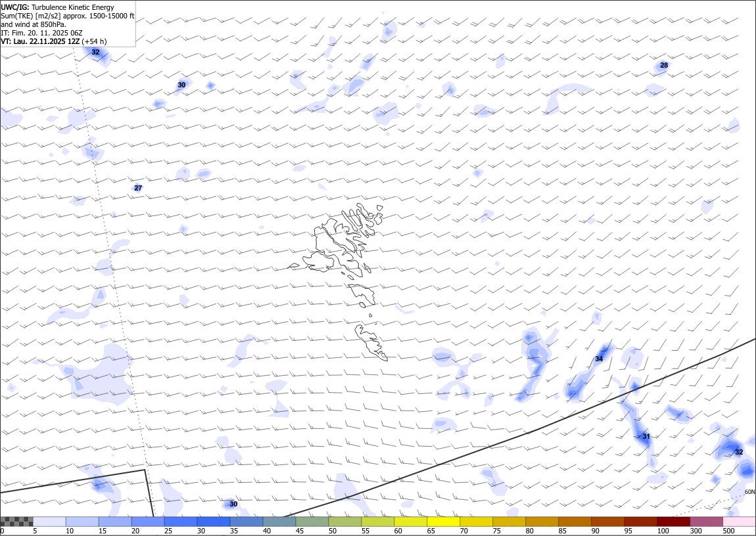
Task: Click the pale pink above-500 legend swatch
Action: 739,522
